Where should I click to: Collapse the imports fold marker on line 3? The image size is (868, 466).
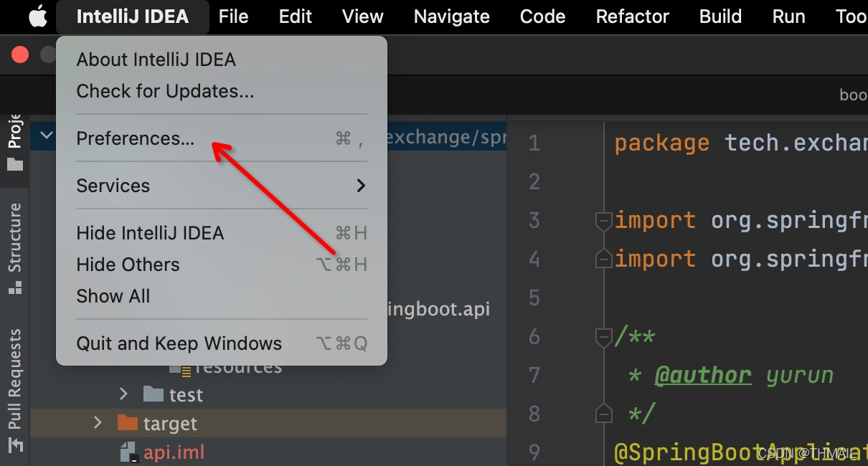[x=603, y=221]
